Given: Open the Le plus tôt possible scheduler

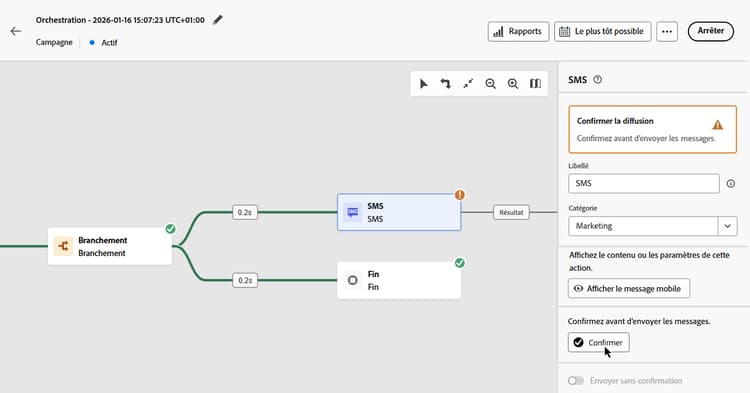Looking at the screenshot, I should [x=603, y=32].
